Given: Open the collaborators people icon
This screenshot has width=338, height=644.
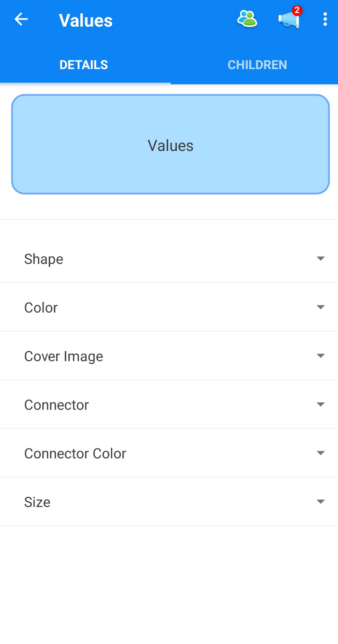Looking at the screenshot, I should coord(247,19).
